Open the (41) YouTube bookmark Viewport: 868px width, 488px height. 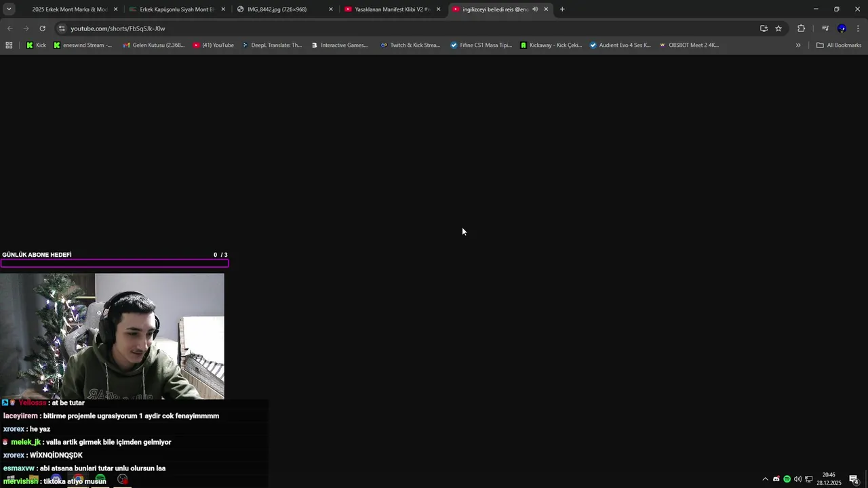(214, 45)
